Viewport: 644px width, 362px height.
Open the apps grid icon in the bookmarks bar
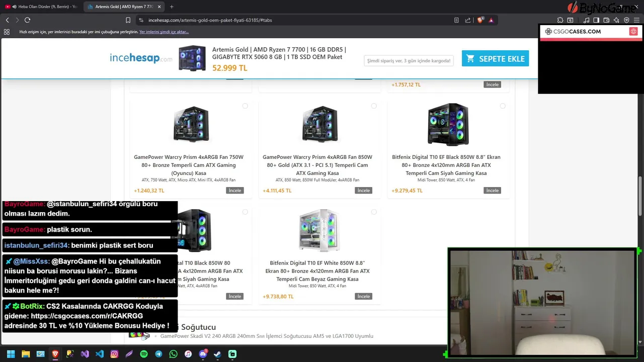pyautogui.click(x=7, y=32)
